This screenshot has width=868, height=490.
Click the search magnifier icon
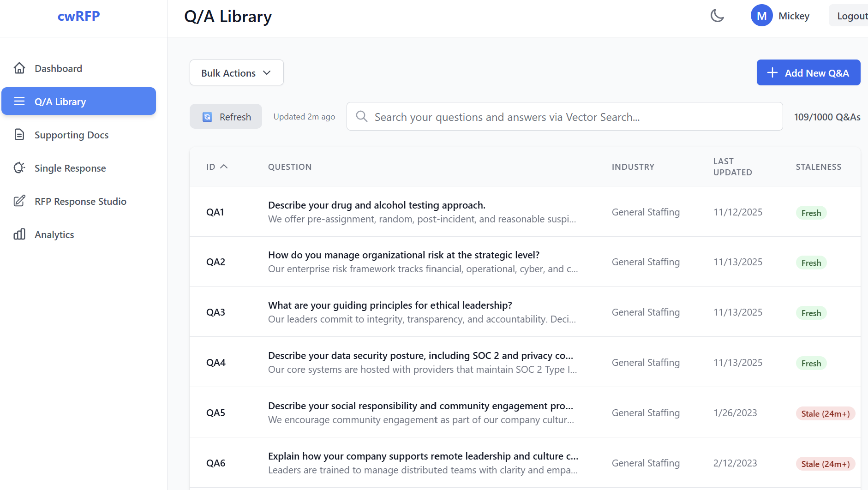[x=362, y=117]
